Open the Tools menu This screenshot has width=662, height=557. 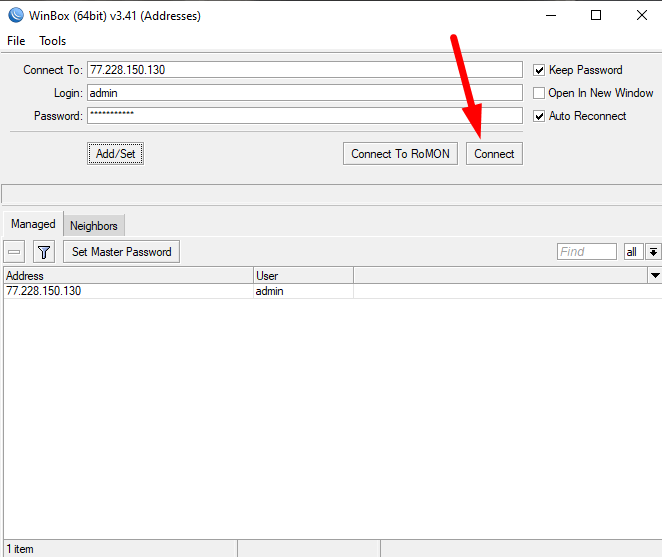tap(52, 41)
